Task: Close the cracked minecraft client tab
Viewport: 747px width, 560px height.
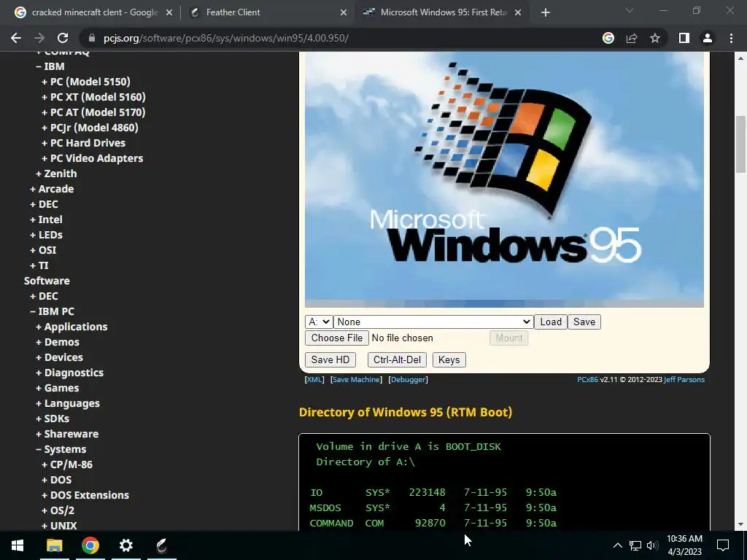Action: click(169, 13)
